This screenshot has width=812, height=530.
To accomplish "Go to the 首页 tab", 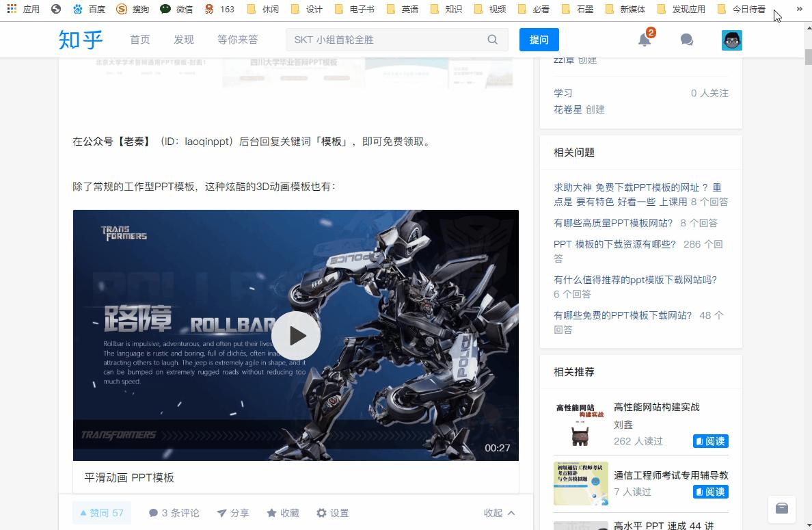I will click(140, 40).
